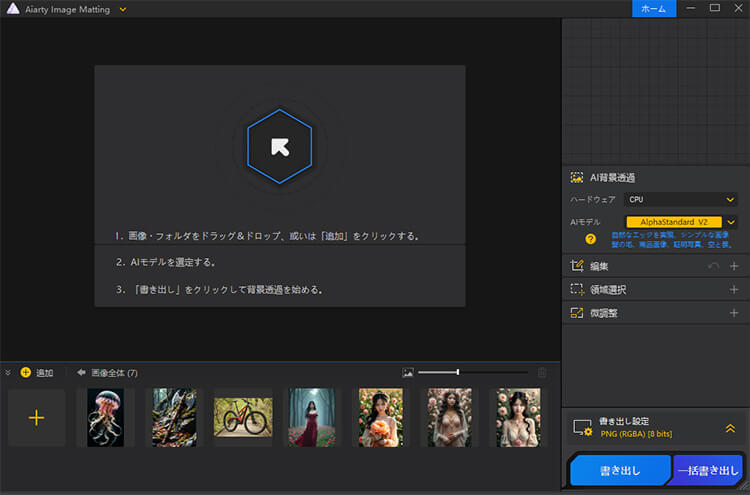750x495 pixels.
Task: Click the ホーム tab in title bar
Action: (x=652, y=8)
